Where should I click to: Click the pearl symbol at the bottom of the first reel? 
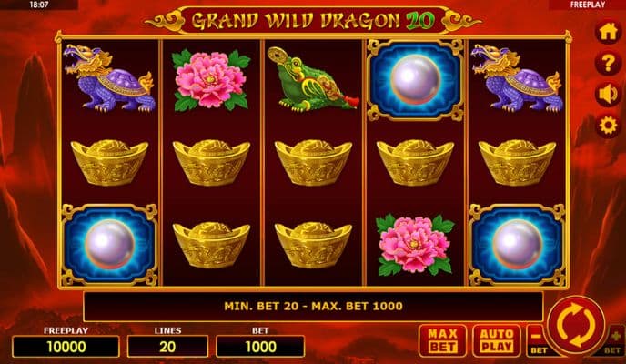click(x=109, y=245)
